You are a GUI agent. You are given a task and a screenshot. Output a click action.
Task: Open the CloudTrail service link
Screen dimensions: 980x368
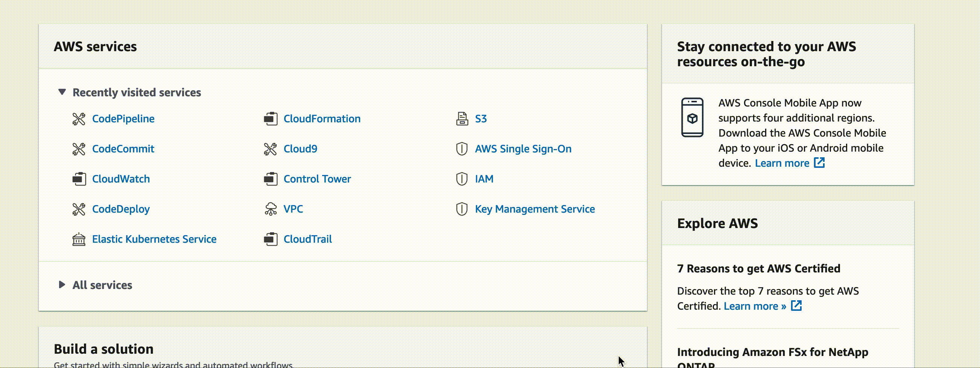[307, 239]
